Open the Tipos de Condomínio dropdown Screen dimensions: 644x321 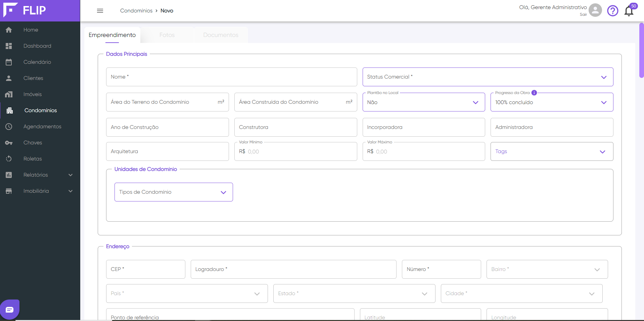(x=174, y=192)
